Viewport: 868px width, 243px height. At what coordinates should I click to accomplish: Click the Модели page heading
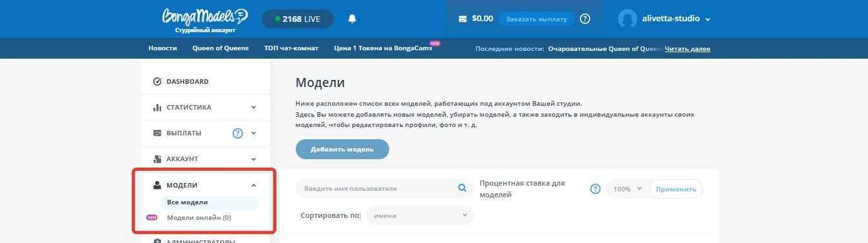(x=320, y=83)
